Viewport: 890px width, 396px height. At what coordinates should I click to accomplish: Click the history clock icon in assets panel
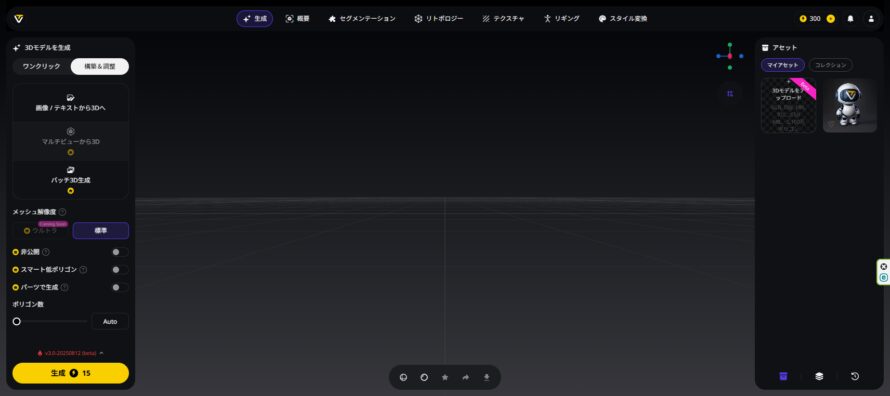click(x=855, y=376)
